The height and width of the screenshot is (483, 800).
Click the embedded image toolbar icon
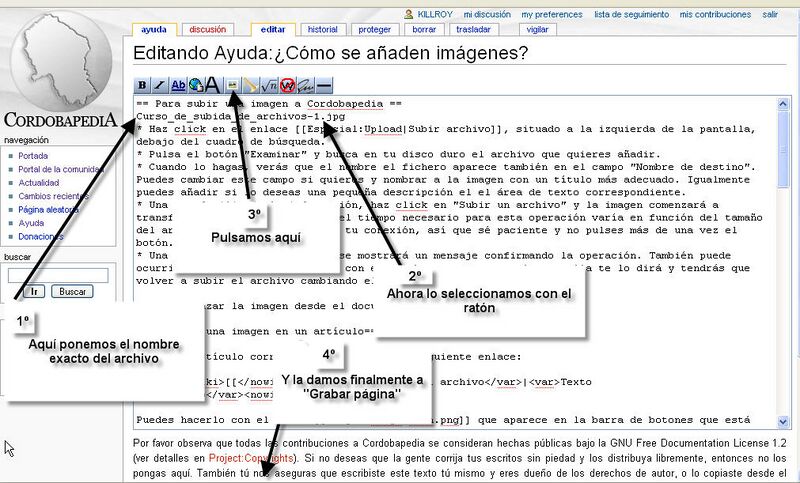click(233, 85)
